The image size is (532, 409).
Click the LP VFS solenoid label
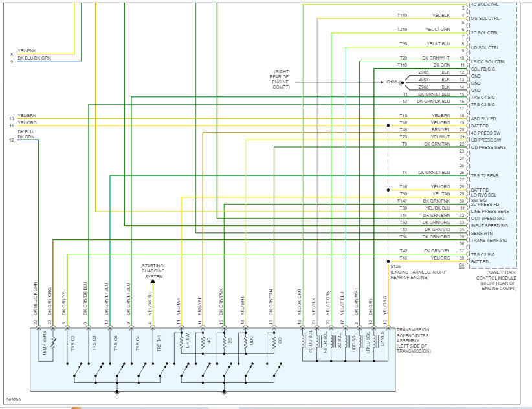pyautogui.click(x=382, y=339)
